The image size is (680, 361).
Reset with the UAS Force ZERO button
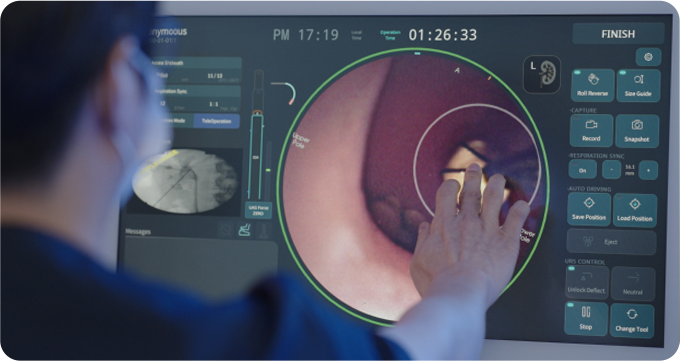(258, 210)
